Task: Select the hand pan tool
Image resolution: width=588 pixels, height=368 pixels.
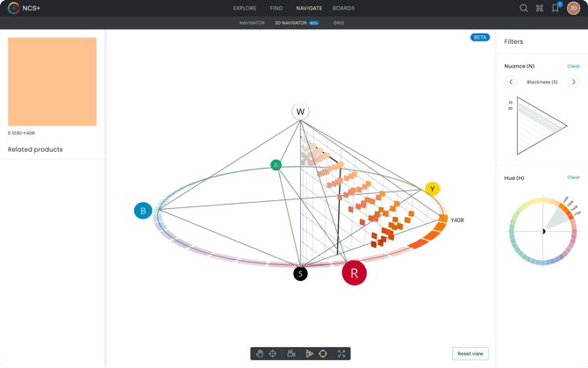Action: pos(260,354)
